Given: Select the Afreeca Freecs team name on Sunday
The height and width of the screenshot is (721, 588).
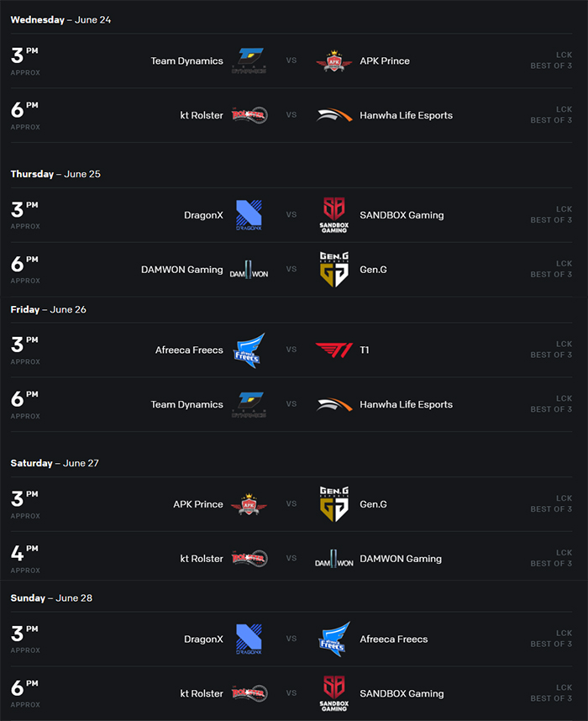Looking at the screenshot, I should point(393,639).
